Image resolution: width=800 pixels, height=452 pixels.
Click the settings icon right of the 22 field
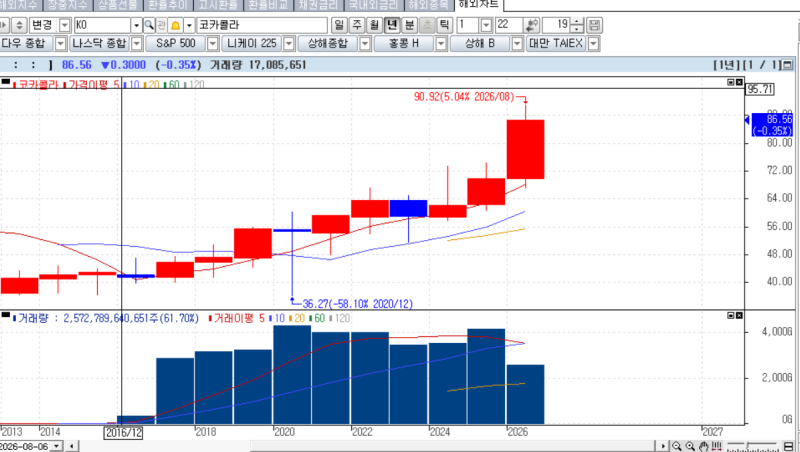[x=532, y=25]
